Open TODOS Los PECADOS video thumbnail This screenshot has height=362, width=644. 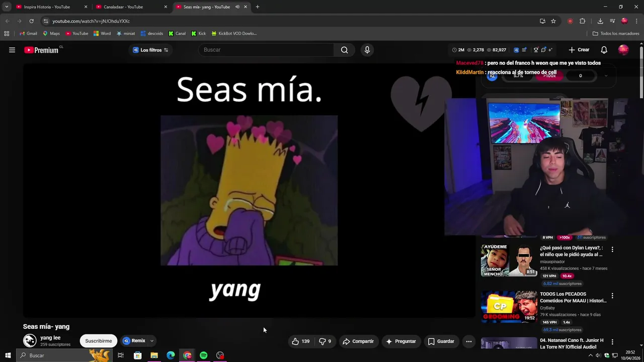509,307
